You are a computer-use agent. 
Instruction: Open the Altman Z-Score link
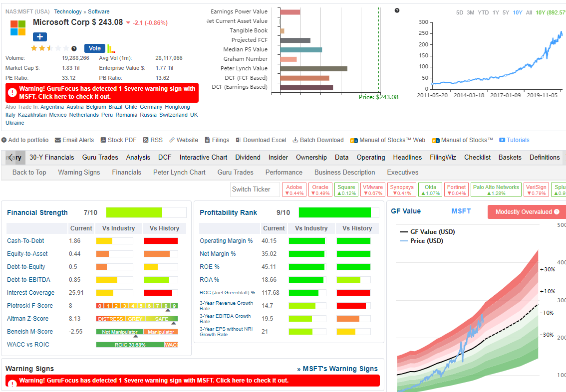28,318
